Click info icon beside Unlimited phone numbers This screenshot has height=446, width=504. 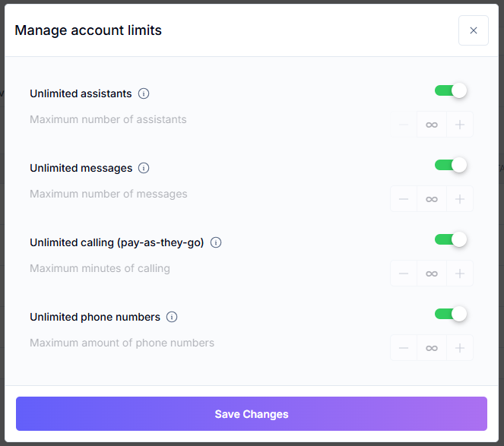click(172, 317)
